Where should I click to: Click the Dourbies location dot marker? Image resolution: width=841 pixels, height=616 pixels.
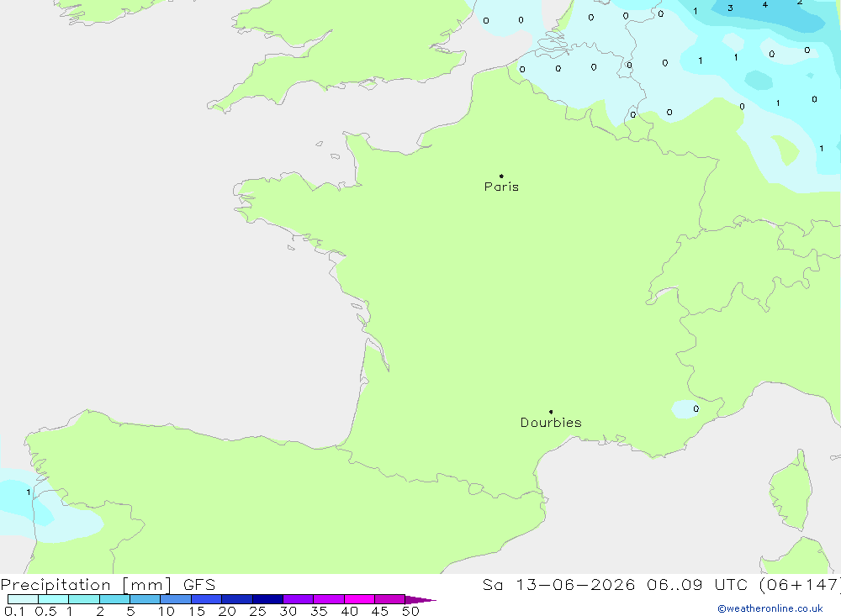(551, 412)
